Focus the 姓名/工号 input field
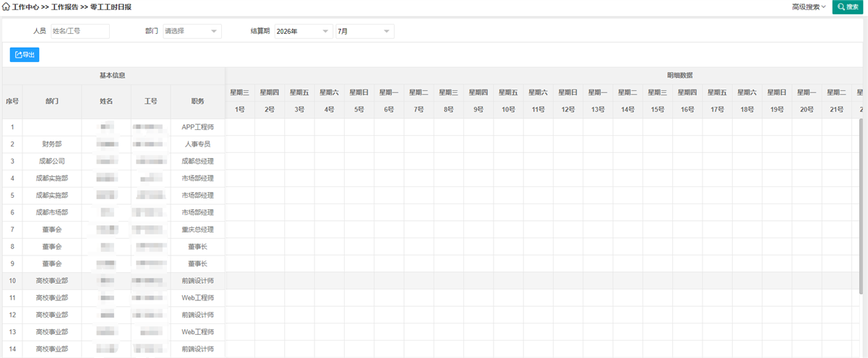868x358 pixels. (80, 31)
